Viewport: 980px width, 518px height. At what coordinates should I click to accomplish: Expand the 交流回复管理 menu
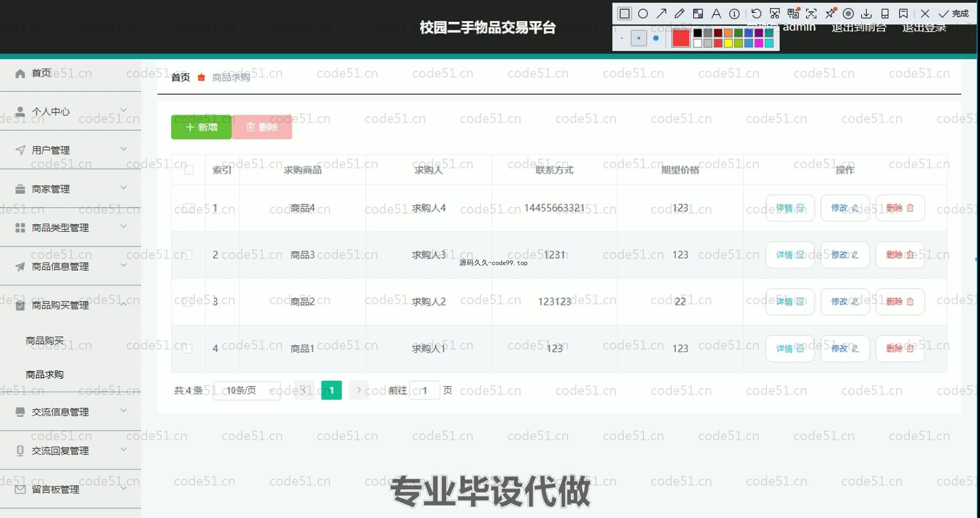[71, 450]
